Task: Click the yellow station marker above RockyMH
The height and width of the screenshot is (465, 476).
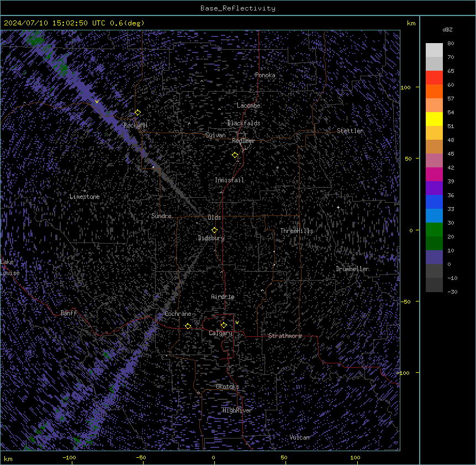Action: point(138,113)
